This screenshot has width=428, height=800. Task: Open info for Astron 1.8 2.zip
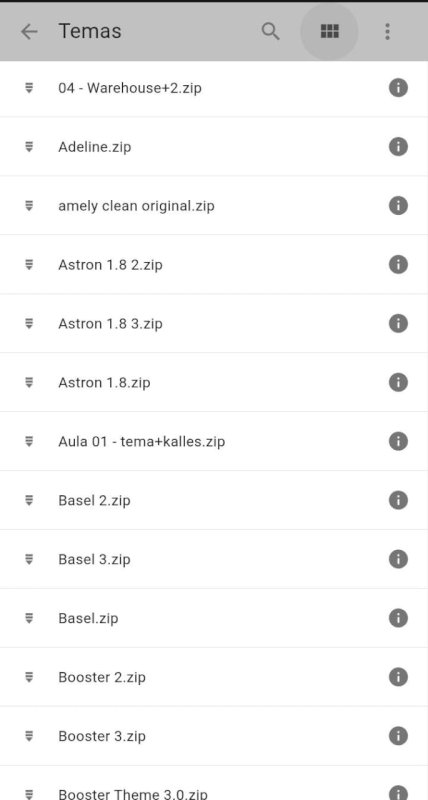pos(398,265)
